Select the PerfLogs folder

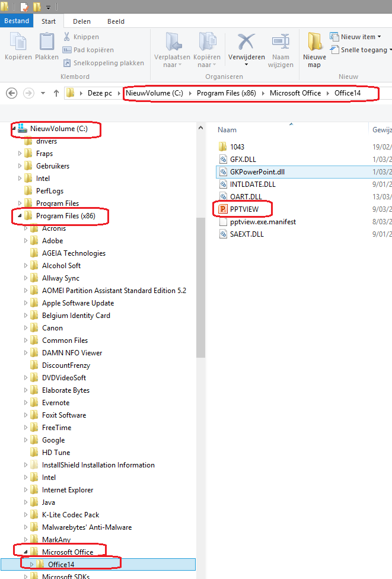tap(49, 191)
